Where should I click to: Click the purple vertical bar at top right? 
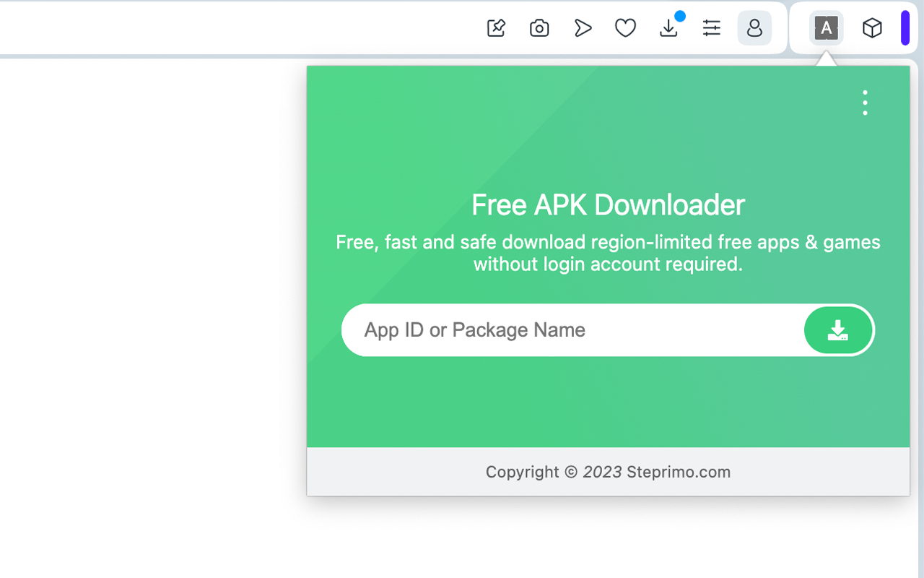904,27
